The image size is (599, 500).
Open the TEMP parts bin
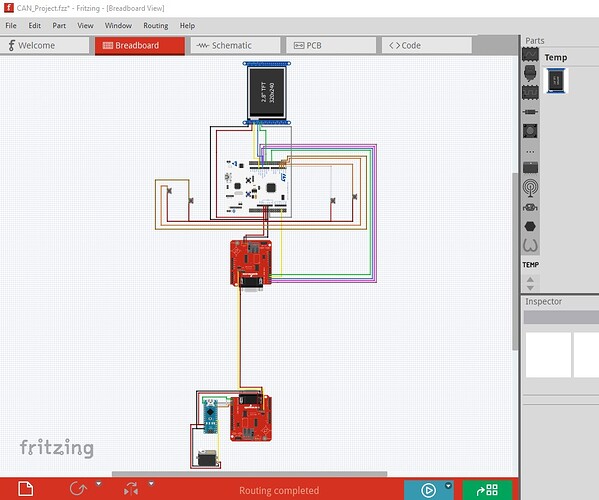[x=531, y=265]
